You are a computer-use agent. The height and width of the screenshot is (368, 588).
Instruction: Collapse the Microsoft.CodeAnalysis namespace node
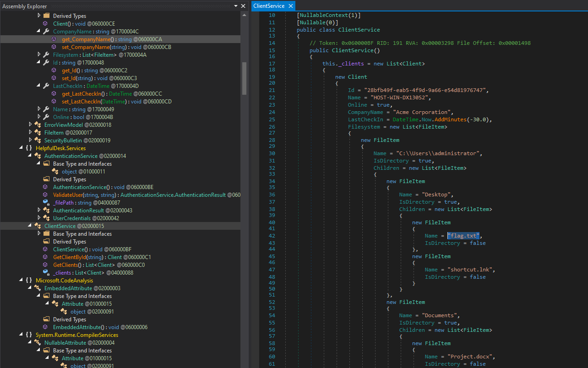coord(22,281)
